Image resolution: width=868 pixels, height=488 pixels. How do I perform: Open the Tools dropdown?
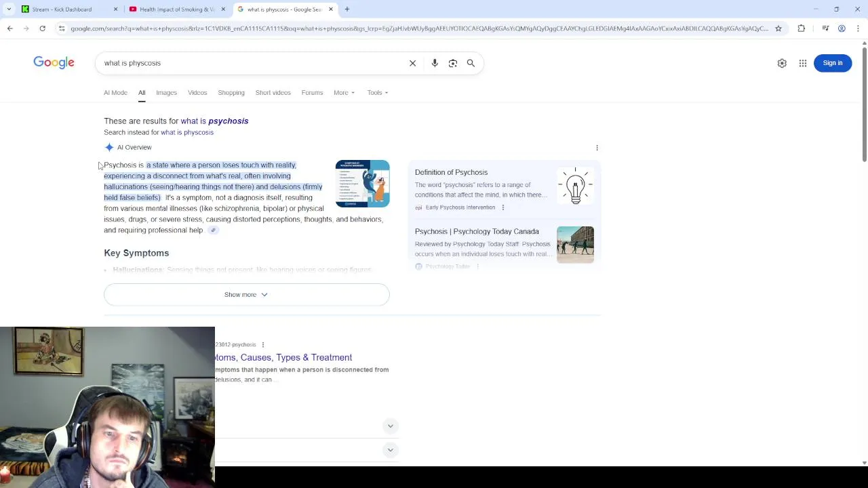[x=378, y=93]
